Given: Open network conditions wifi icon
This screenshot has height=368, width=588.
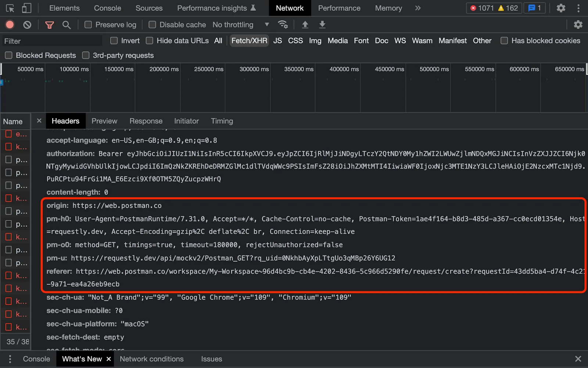Looking at the screenshot, I should tap(283, 25).
